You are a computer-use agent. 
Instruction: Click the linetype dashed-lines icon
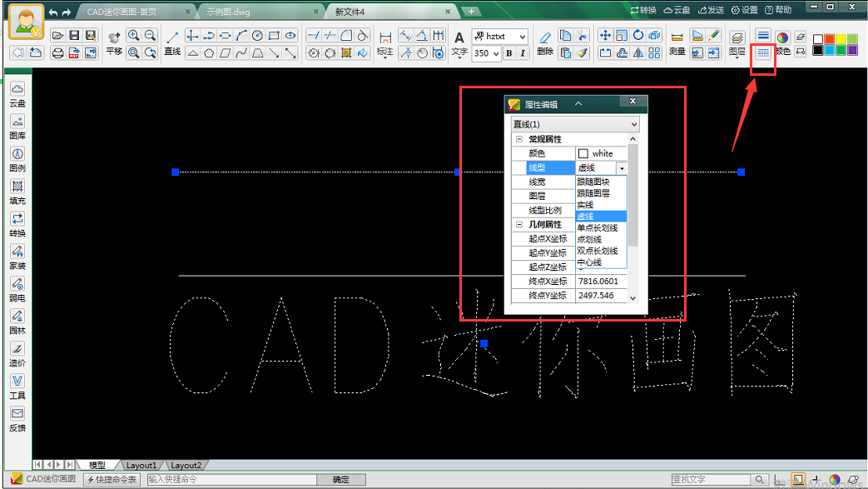(x=763, y=52)
